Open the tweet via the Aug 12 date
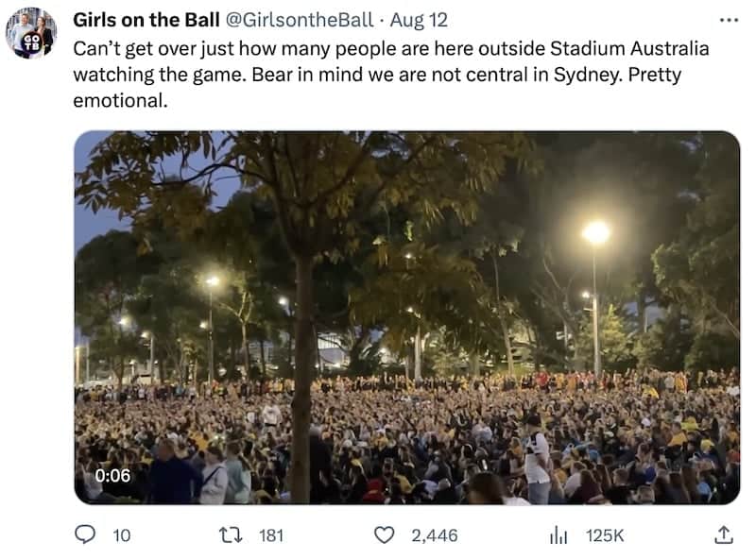Viewport: 756px width, 559px height. (419, 20)
